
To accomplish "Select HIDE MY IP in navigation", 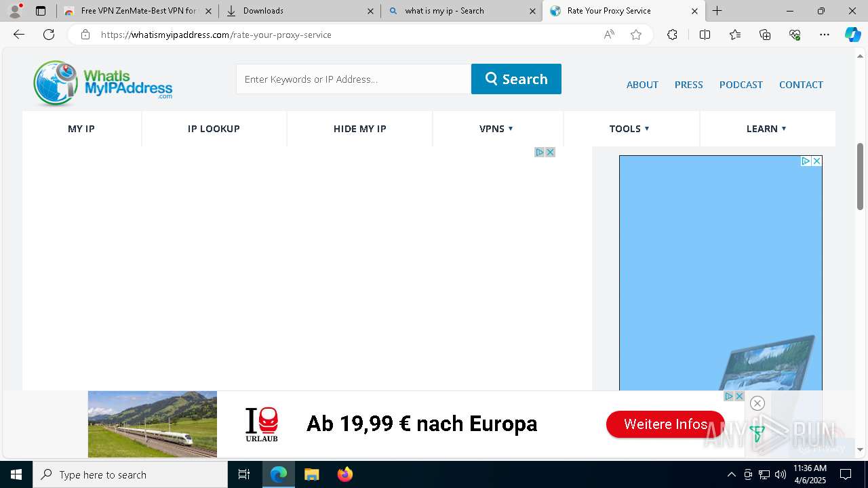I will pyautogui.click(x=360, y=129).
